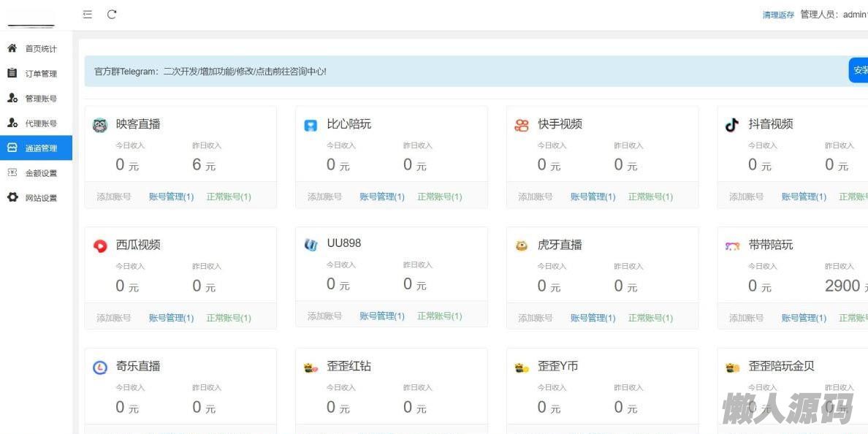Collapse the sidebar with the menu icon
This screenshot has height=434, width=868.
click(x=88, y=15)
